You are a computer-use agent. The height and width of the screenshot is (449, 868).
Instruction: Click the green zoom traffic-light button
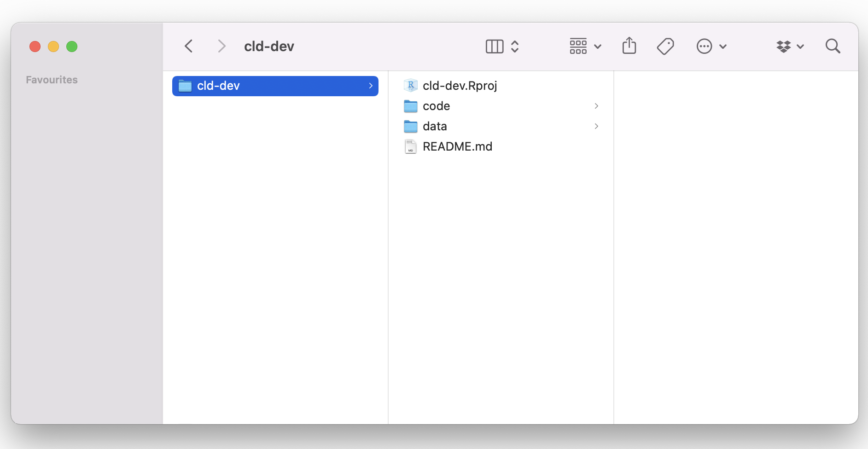[x=72, y=46]
